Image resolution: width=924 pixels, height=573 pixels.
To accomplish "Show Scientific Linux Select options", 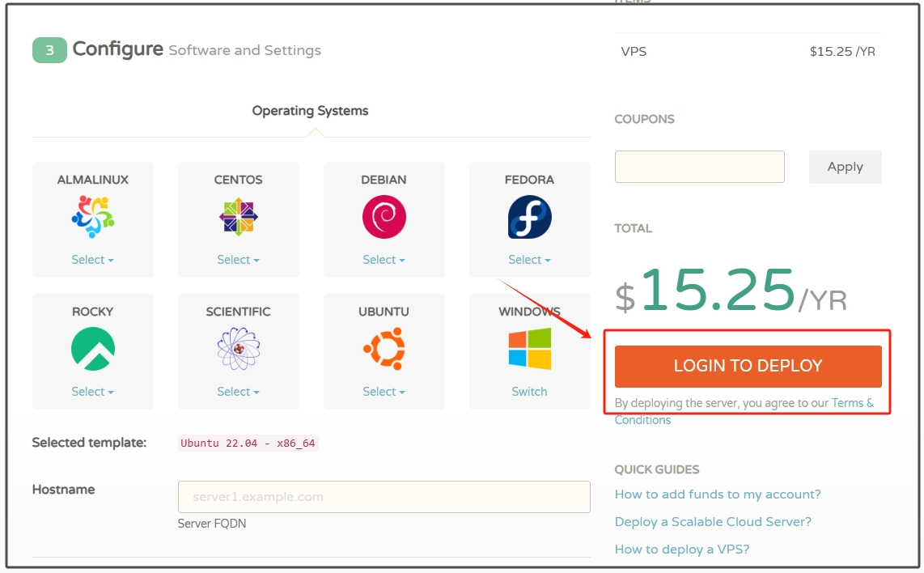I will pyautogui.click(x=238, y=392).
